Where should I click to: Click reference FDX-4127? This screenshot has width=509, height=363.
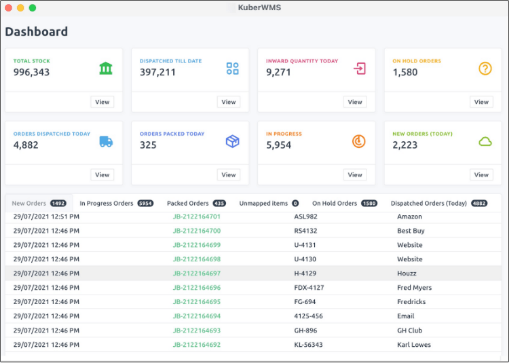(x=309, y=288)
